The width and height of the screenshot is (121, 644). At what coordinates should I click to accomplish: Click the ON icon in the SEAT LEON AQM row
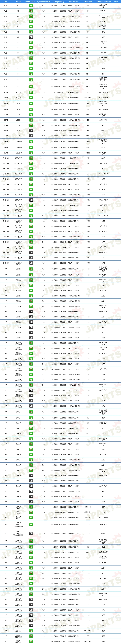[31, 130]
